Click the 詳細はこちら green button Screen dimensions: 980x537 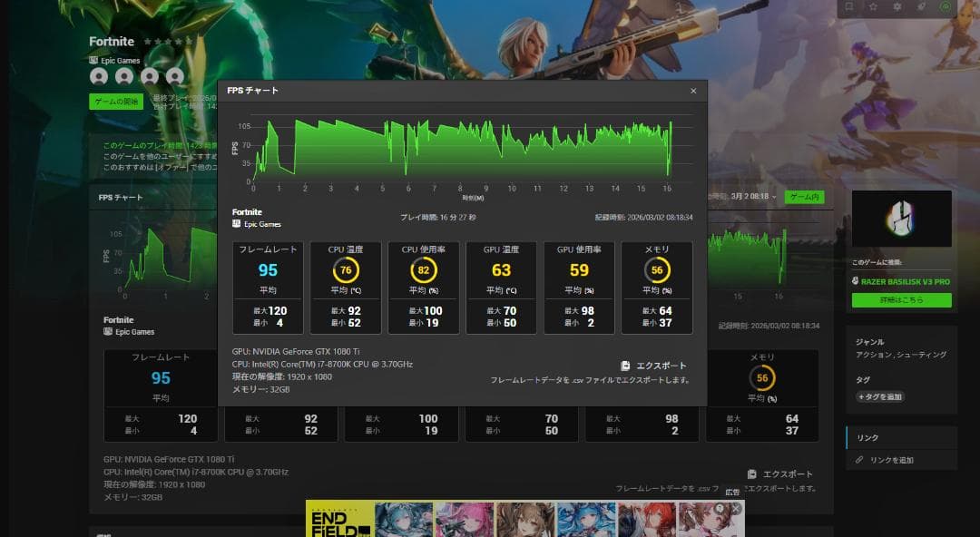tap(901, 300)
